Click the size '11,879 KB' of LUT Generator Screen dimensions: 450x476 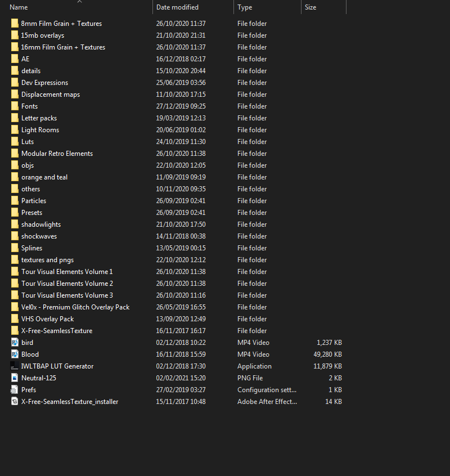(327, 366)
